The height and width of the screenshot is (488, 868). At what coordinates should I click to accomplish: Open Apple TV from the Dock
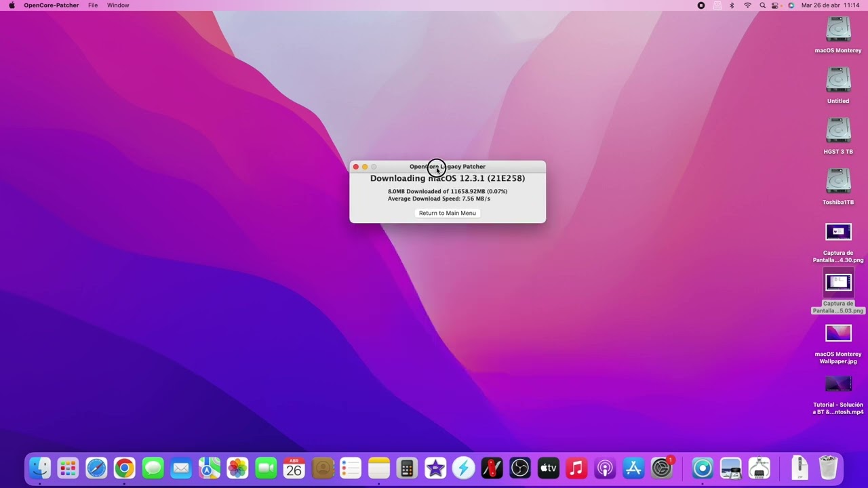(549, 468)
